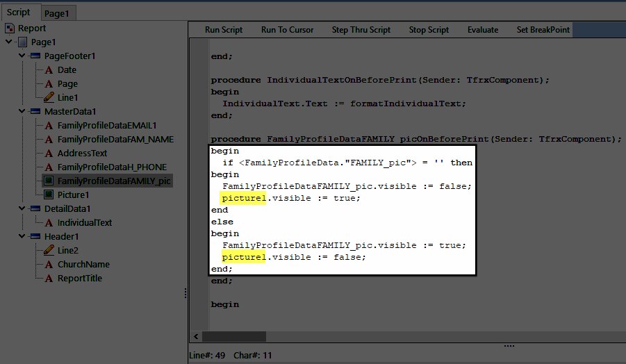626x364 pixels.
Task: Click the 'Line#: 49' status text
Action: click(x=207, y=355)
